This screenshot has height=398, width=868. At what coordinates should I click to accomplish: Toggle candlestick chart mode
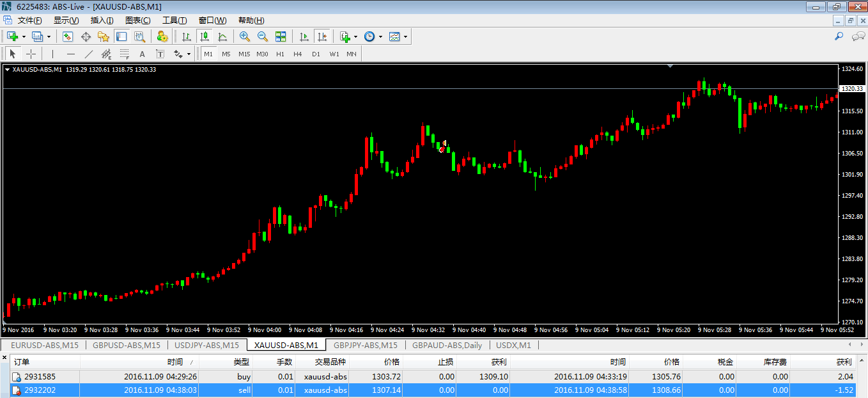pos(204,36)
